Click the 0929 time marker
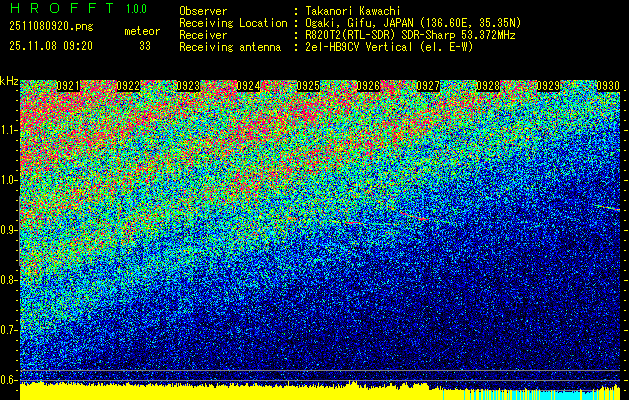 click(548, 86)
